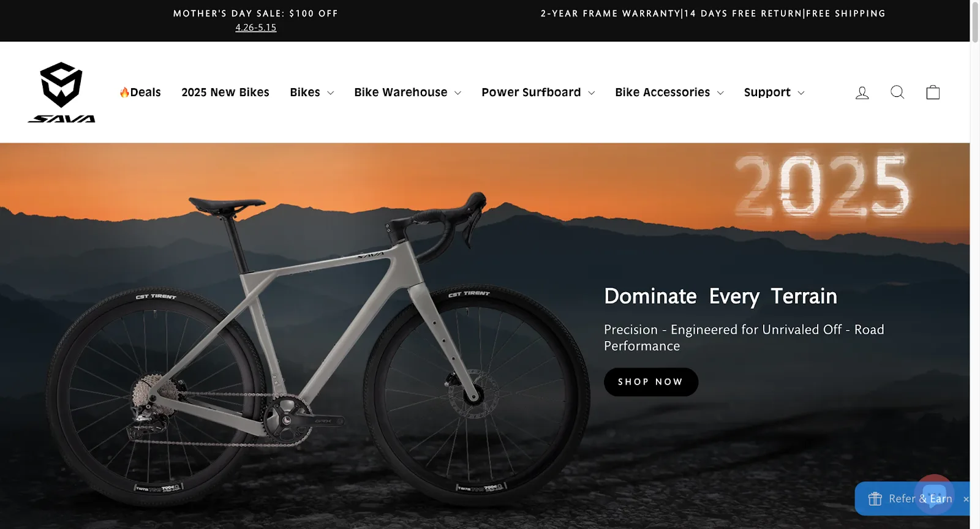Expand the Bike Accessories dropdown chevron
This screenshot has height=529, width=980.
pos(720,93)
